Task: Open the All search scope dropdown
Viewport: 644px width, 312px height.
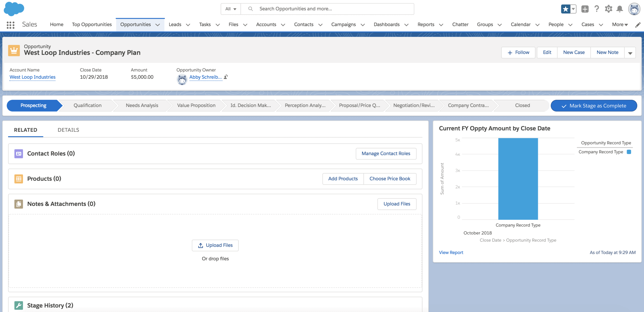Action: click(x=231, y=9)
